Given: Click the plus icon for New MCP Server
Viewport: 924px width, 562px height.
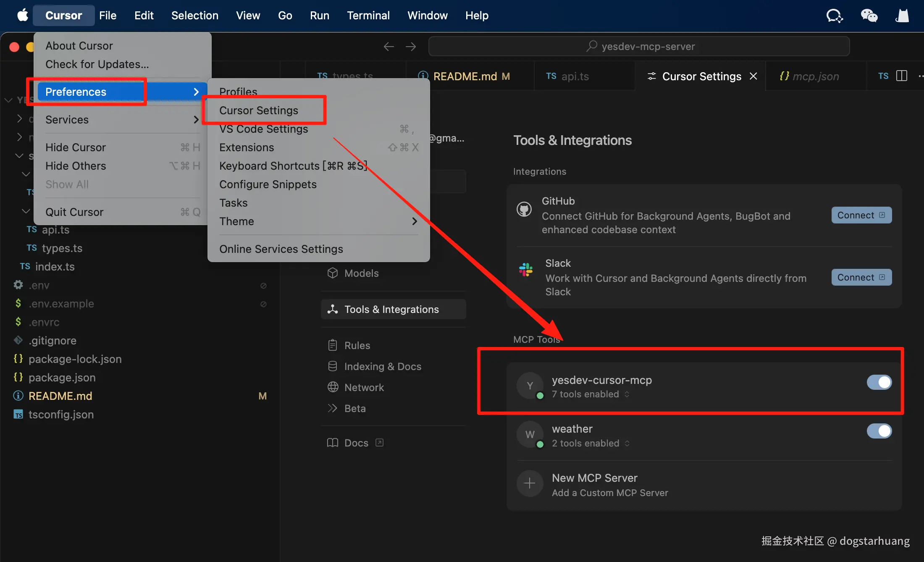Looking at the screenshot, I should pyautogui.click(x=530, y=483).
